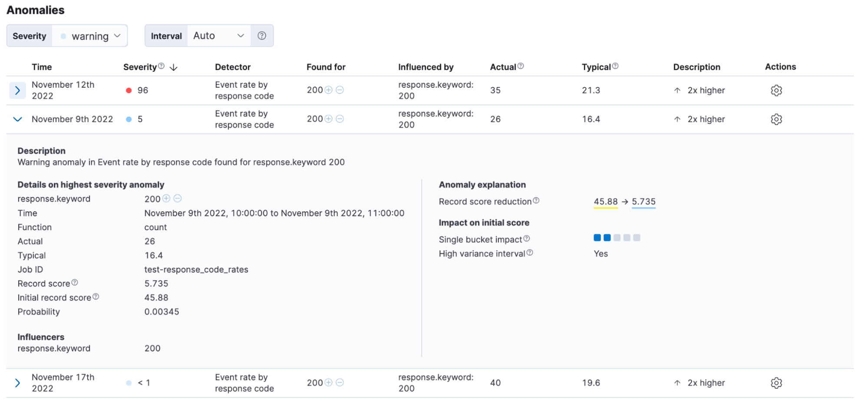Viewport: 868px width, 403px height.
Task: Click the Single bucket impact indicator bars
Action: point(617,238)
